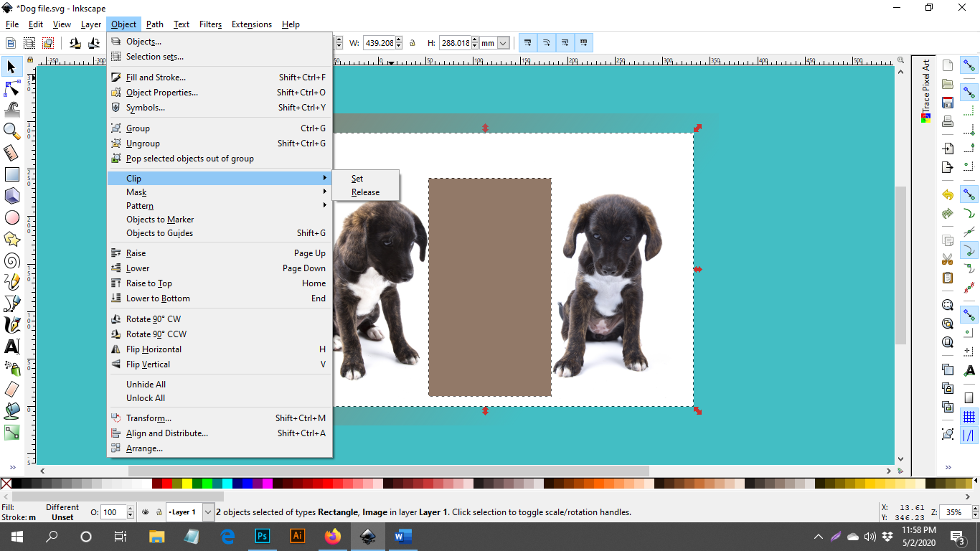Open the Layer 1 dropdown

(x=208, y=512)
